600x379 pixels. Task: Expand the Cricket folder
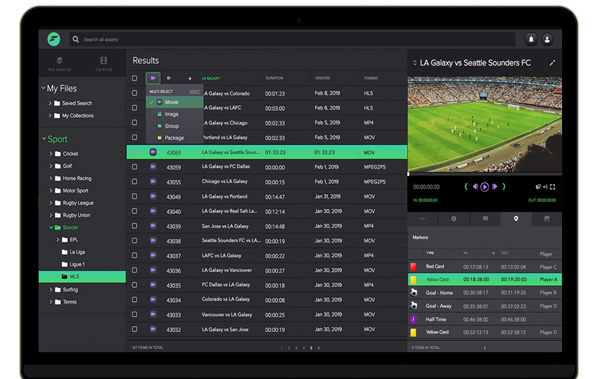tap(51, 154)
